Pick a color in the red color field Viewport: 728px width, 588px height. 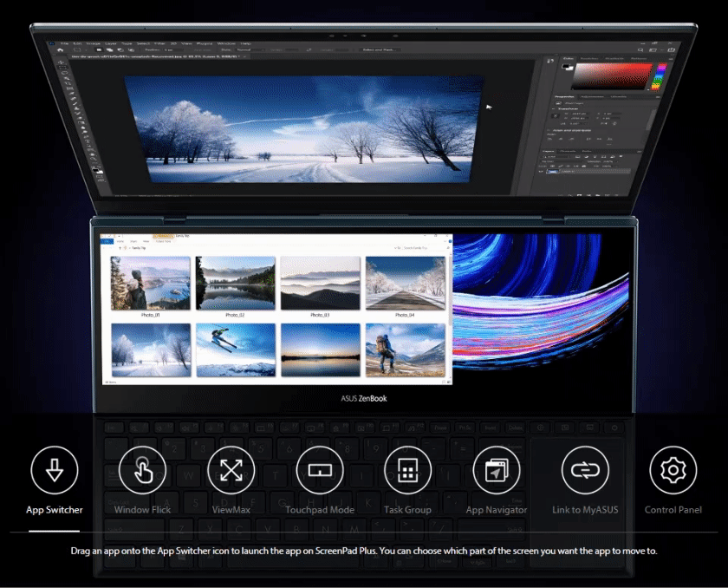(x=612, y=75)
